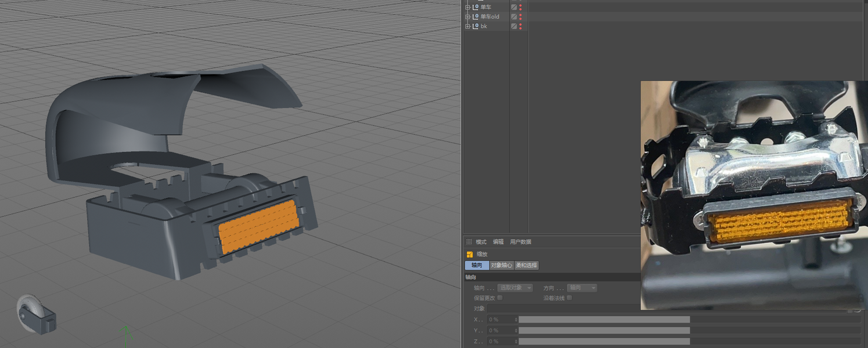Open the 轴向 选取对象 dropdown
This screenshot has width=868, height=348.
point(516,288)
